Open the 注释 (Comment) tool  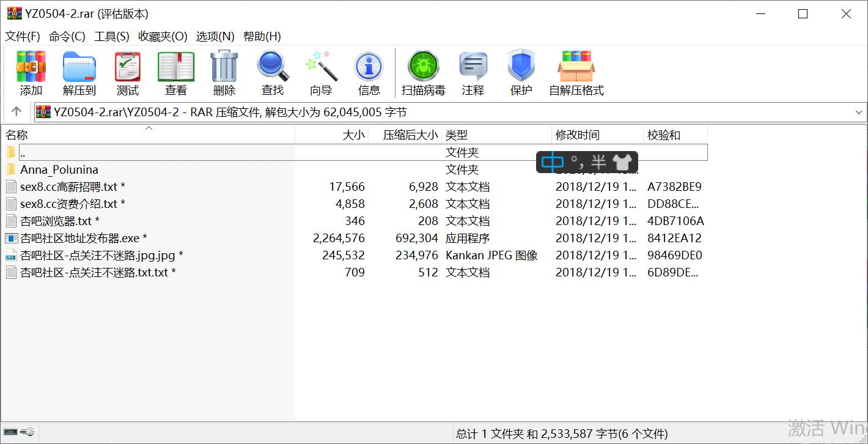point(473,66)
